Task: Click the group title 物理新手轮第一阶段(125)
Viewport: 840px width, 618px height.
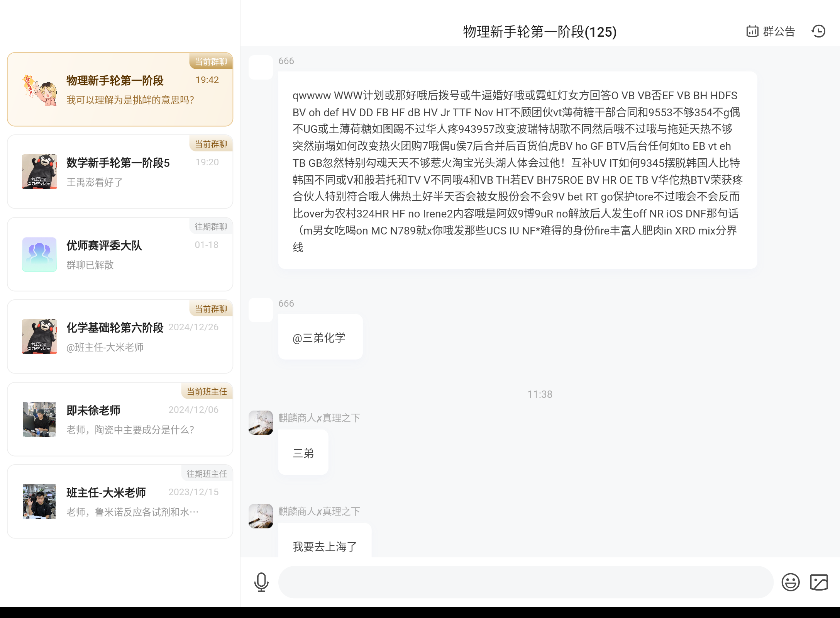Action: click(540, 32)
